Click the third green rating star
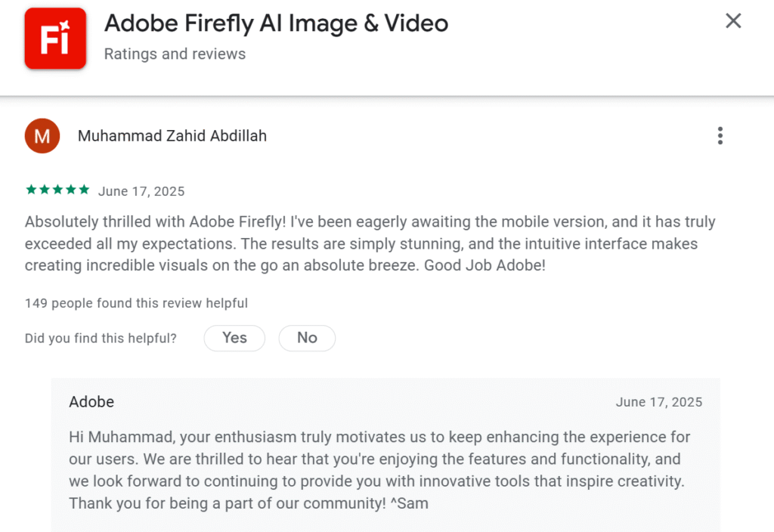This screenshot has height=532, width=774. (57, 190)
